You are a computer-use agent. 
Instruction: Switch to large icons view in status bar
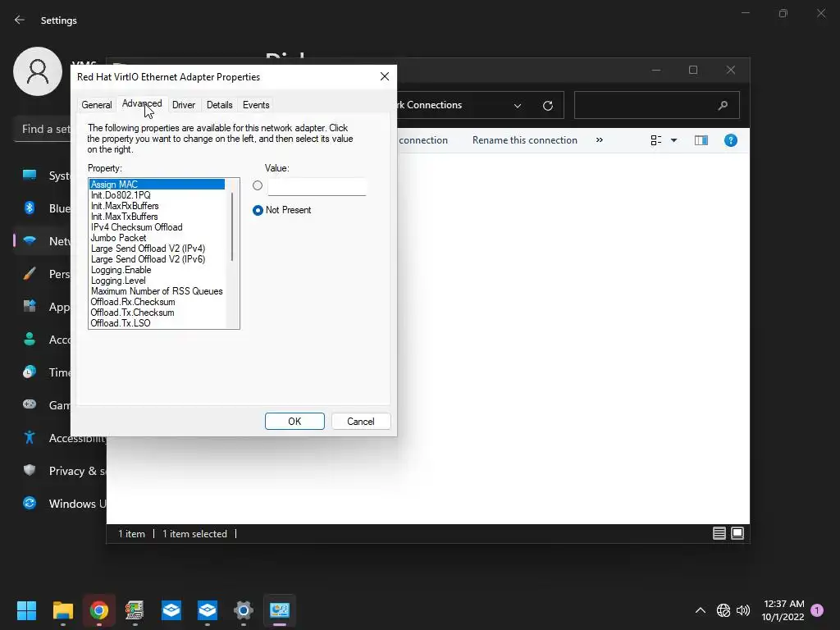click(x=737, y=533)
